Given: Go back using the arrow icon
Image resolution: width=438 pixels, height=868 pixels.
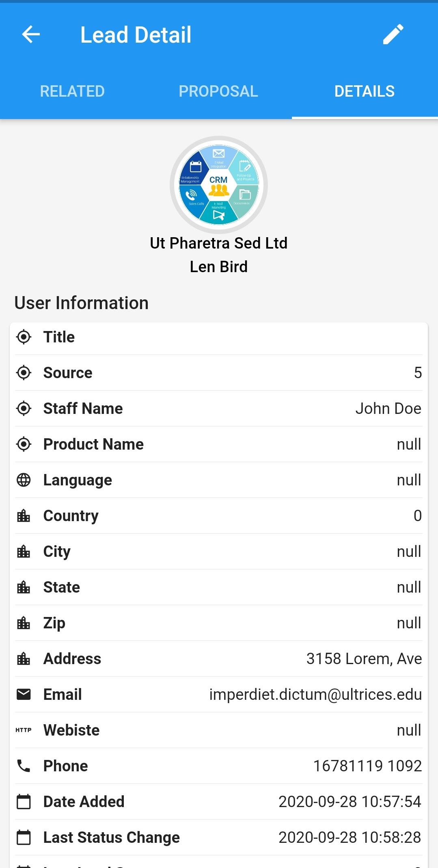Looking at the screenshot, I should (x=31, y=34).
